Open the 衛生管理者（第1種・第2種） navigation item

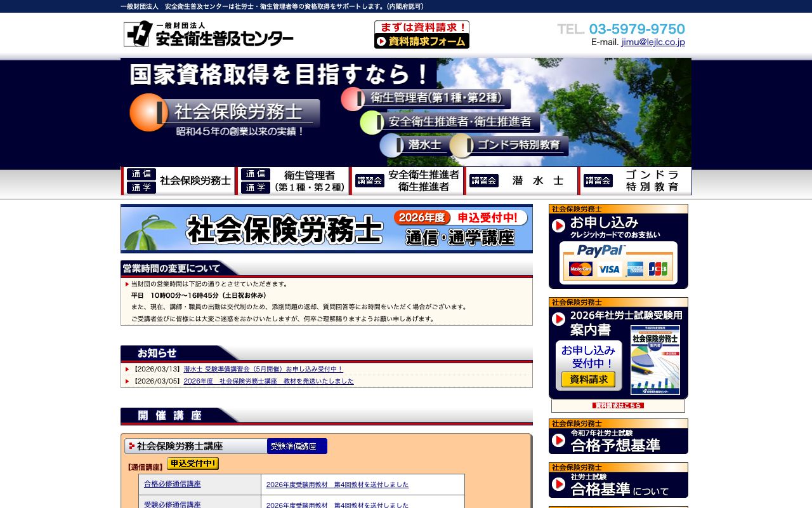pyautogui.click(x=310, y=180)
